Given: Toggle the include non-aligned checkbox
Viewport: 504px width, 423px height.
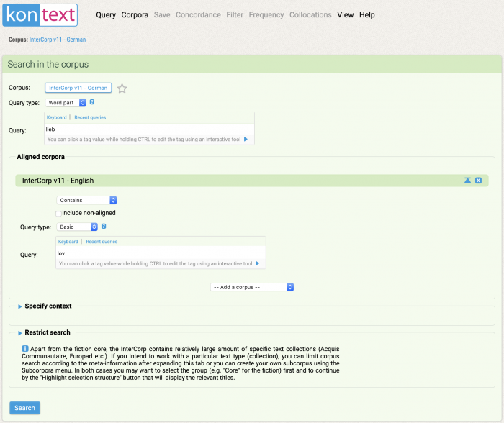Looking at the screenshot, I should [59, 213].
